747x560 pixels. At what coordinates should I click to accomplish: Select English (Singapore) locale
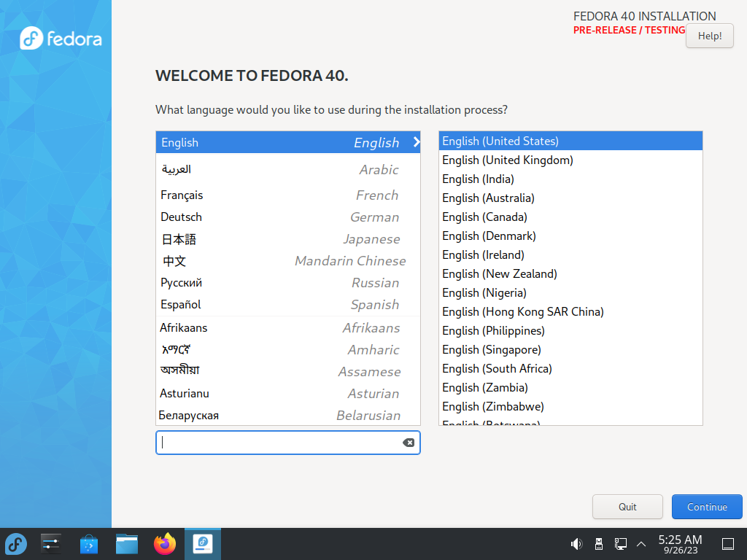point(570,349)
